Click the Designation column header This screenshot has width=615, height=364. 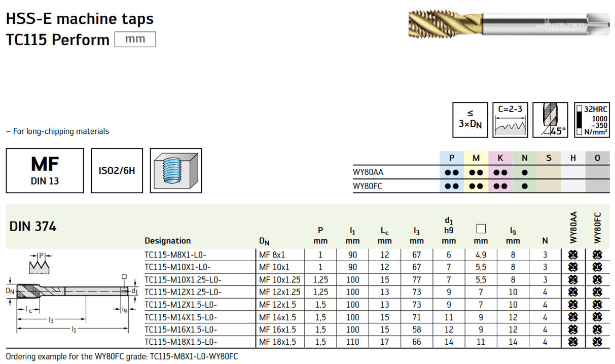pos(168,241)
